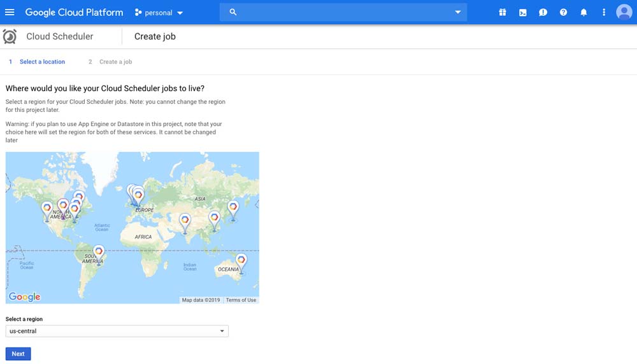
Task: Open the user account avatar
Action: coord(624,12)
